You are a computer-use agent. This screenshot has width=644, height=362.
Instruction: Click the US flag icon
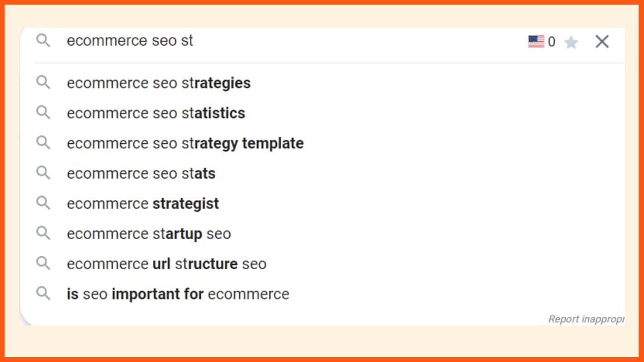pos(536,42)
